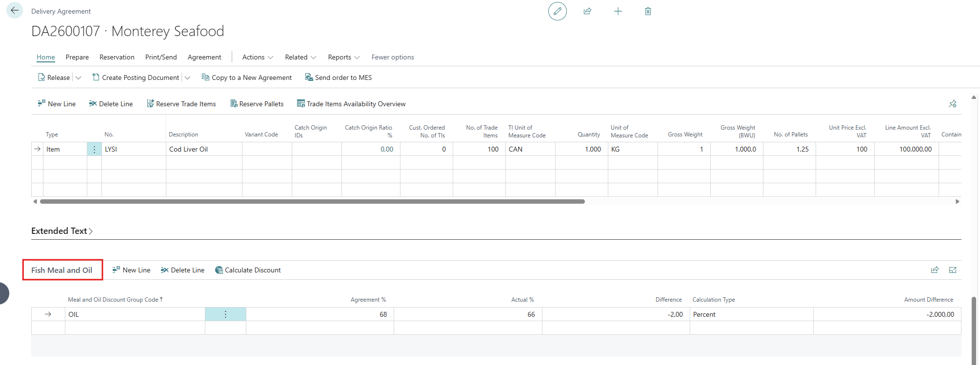Open the Print/Send tab
Screen dimensions: 980x365
(x=161, y=57)
